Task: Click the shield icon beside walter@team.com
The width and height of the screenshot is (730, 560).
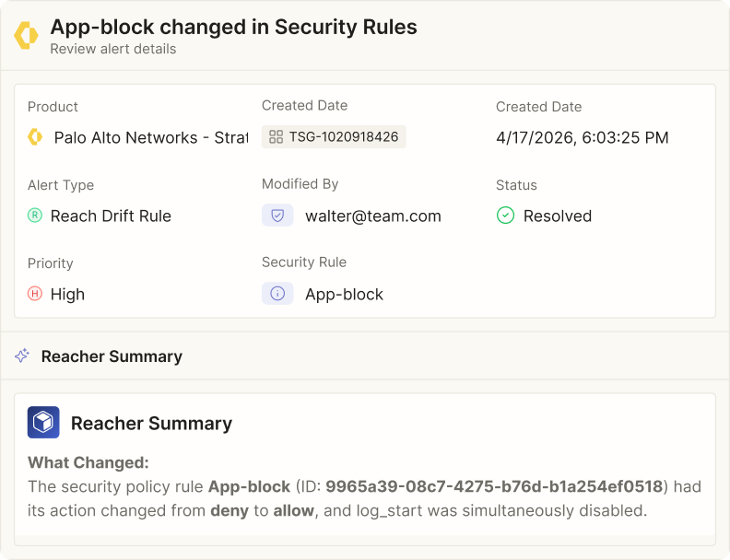Action: click(277, 216)
